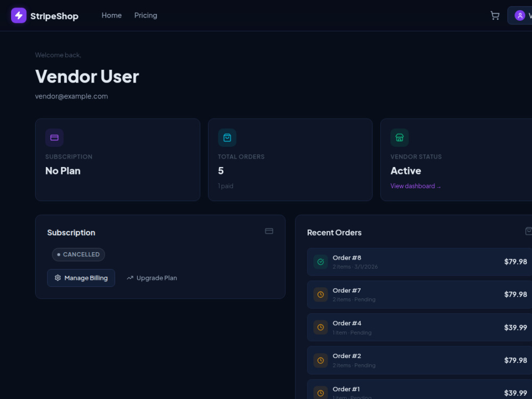Click the bag icon in Recent Orders header
The image size is (532, 399).
[x=529, y=231]
